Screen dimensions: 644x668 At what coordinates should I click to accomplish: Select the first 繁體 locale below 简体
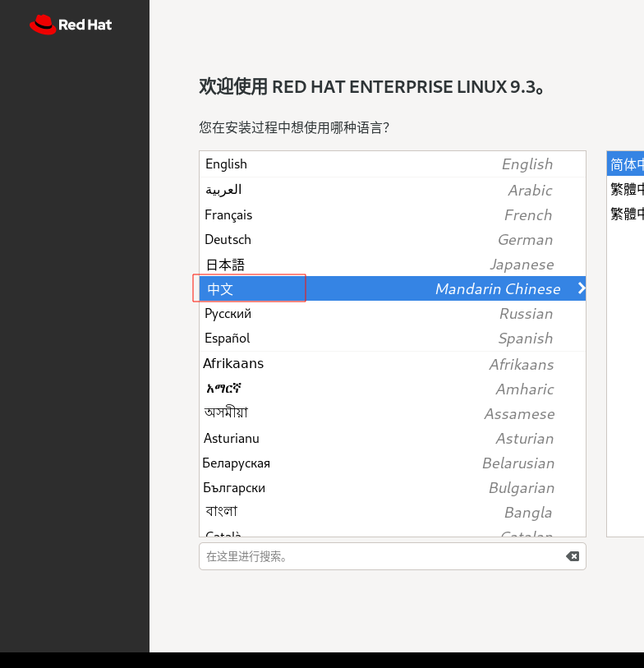(x=625, y=189)
